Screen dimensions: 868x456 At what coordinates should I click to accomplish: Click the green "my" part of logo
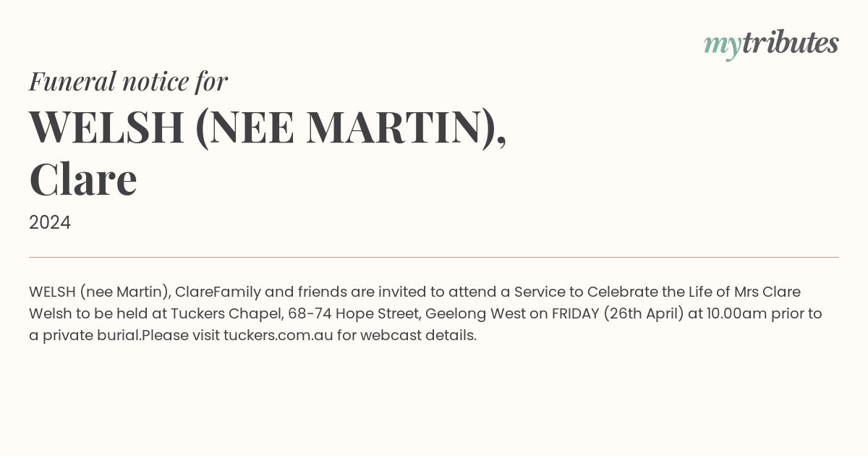click(x=723, y=46)
